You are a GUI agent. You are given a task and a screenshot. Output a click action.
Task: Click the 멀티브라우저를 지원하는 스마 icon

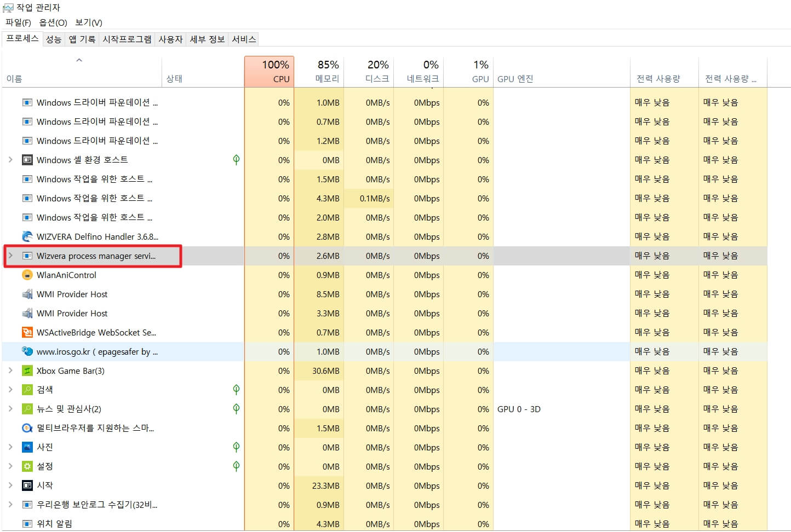[x=27, y=428]
